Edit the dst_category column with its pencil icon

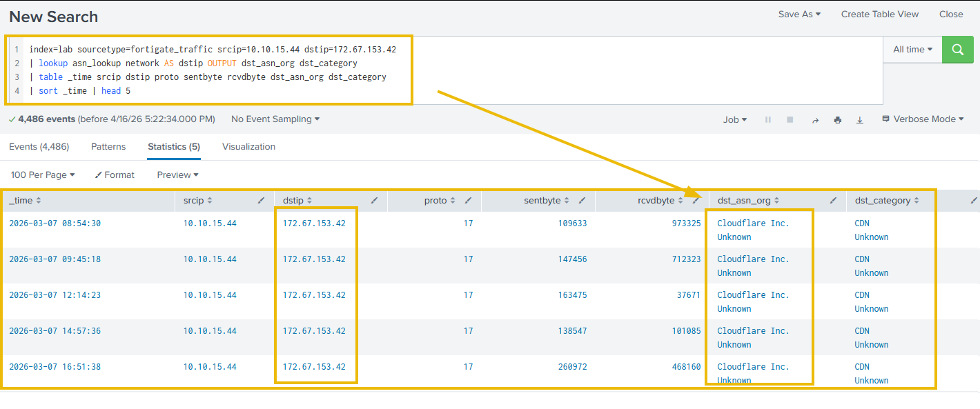(x=973, y=201)
